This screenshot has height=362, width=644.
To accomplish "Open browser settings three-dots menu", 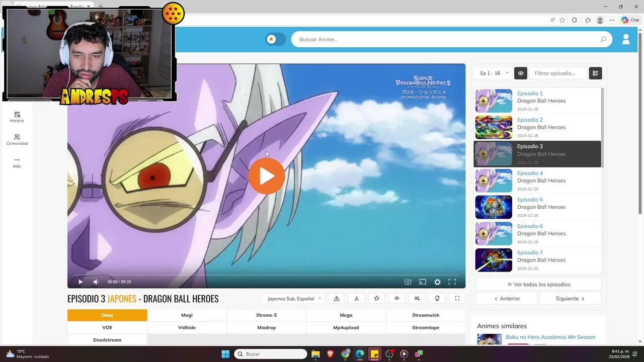I will [x=612, y=20].
